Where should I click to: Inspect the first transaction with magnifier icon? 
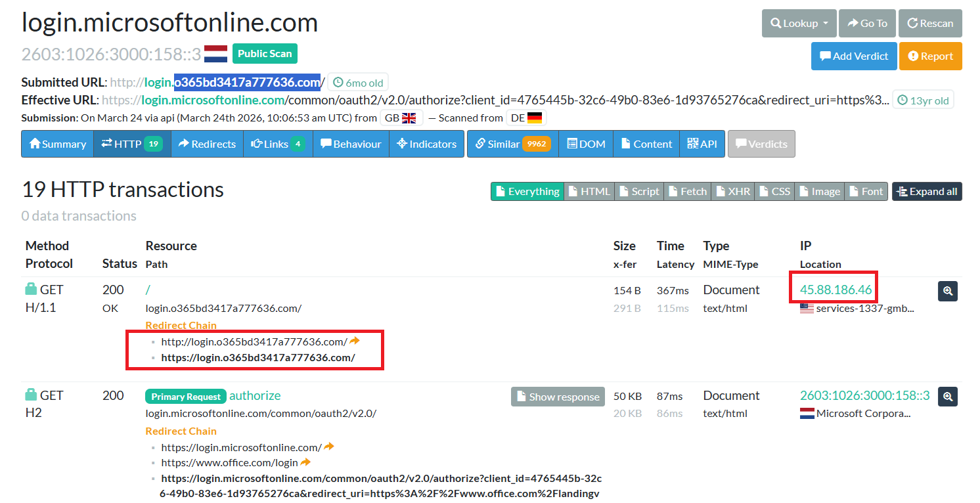point(947,291)
